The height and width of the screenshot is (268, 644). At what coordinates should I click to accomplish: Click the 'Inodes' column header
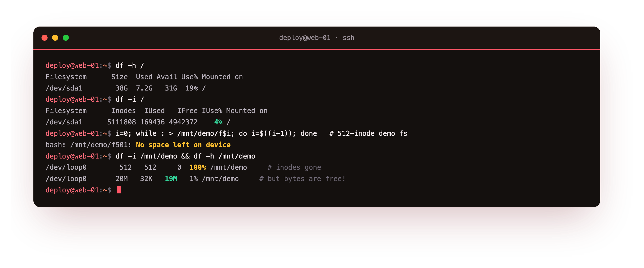(123, 111)
